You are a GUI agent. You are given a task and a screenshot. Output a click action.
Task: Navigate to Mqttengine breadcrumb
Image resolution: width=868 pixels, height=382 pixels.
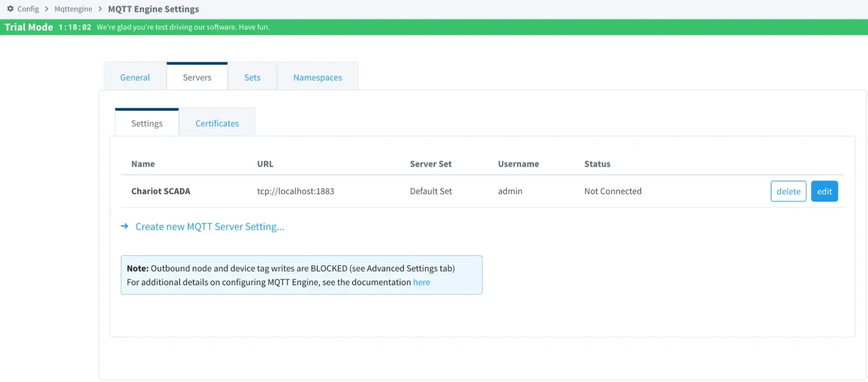(x=73, y=9)
